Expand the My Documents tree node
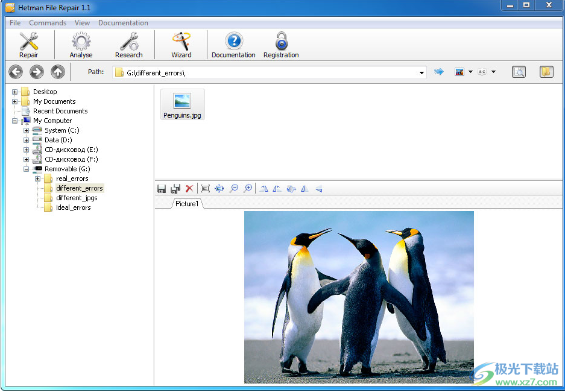The image size is (565, 392). coord(15,101)
